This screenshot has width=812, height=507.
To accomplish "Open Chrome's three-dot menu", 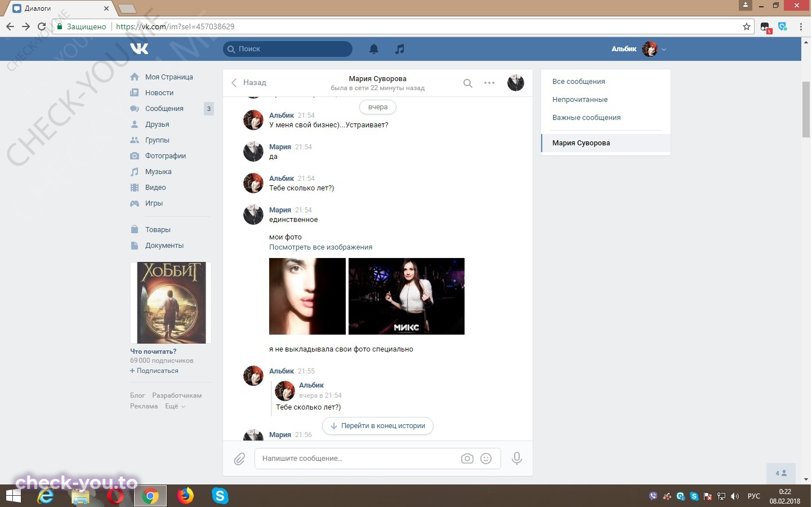I will point(801,26).
